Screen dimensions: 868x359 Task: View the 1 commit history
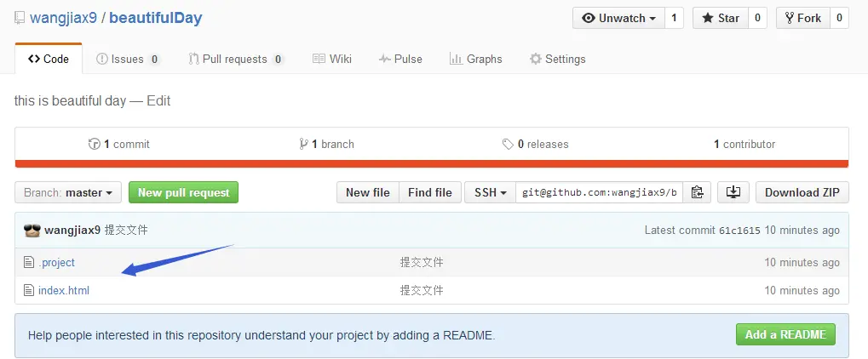pos(119,145)
